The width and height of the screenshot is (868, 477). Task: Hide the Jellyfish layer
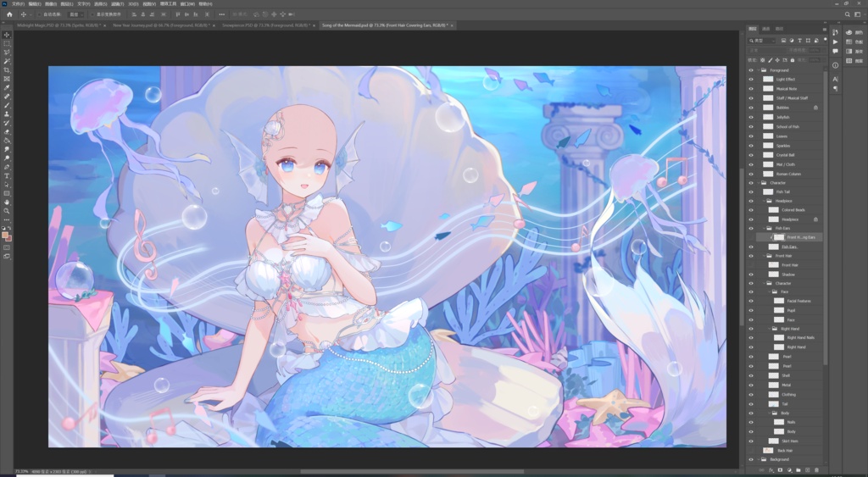(x=751, y=117)
